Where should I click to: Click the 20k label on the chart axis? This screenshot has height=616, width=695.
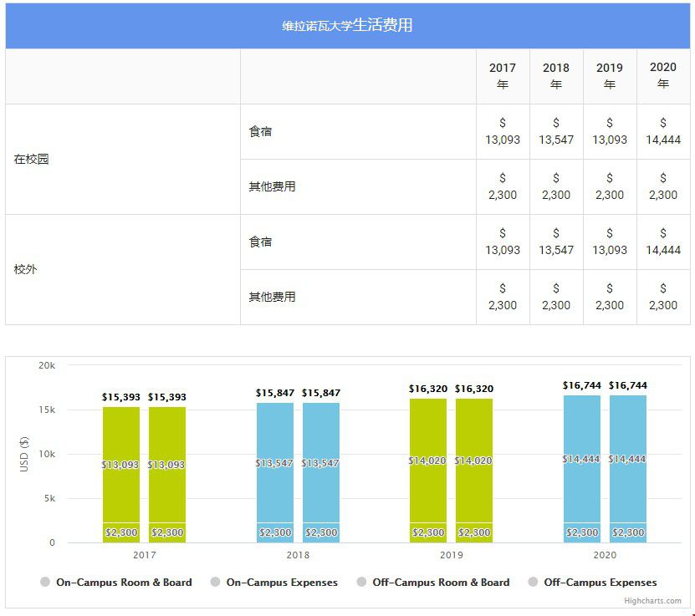pyautogui.click(x=47, y=365)
